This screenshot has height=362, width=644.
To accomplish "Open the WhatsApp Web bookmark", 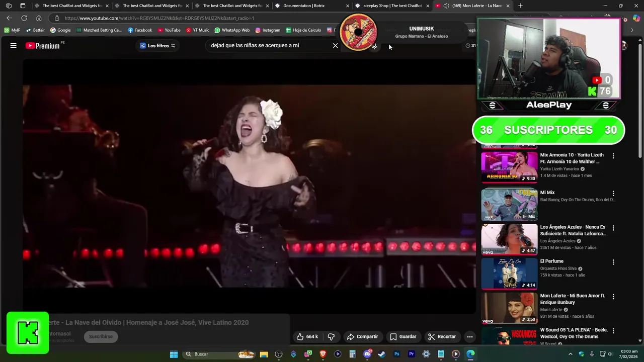I will pyautogui.click(x=232, y=30).
